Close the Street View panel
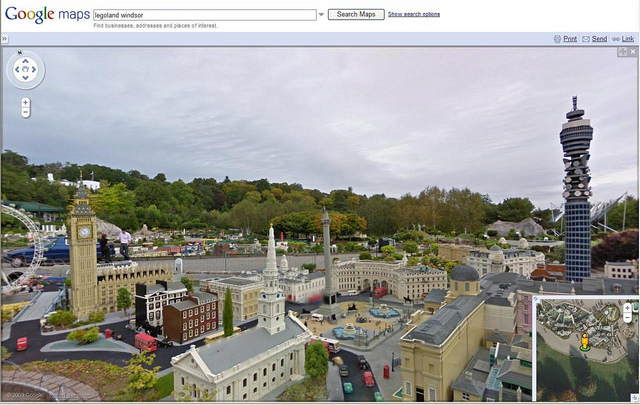Screen dimensions: 640x405 [x=632, y=51]
